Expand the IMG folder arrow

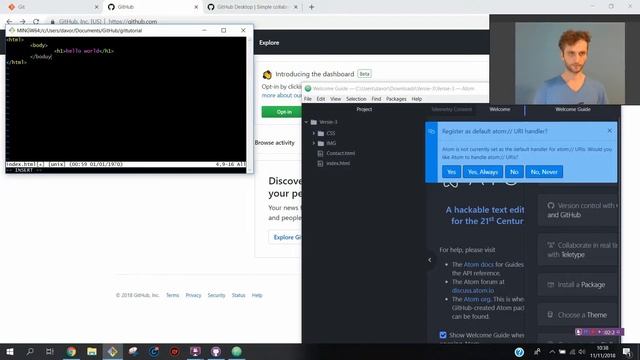coord(313,143)
